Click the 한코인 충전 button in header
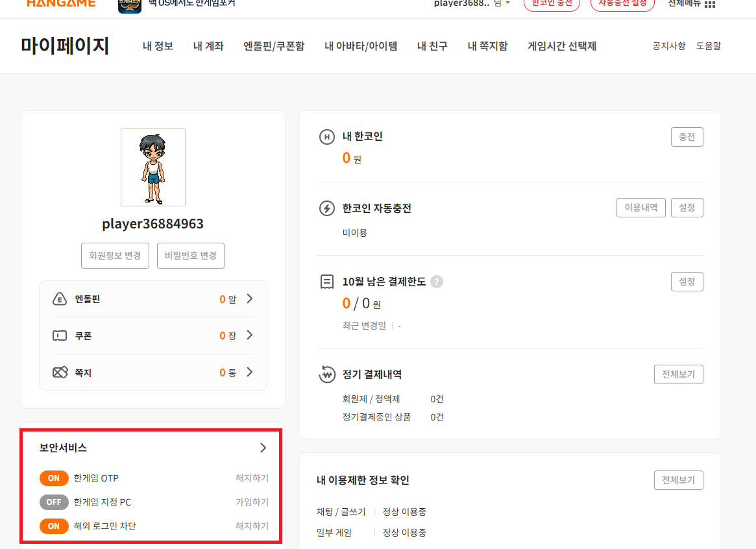Viewport: 756px width, 549px height. tap(552, 4)
